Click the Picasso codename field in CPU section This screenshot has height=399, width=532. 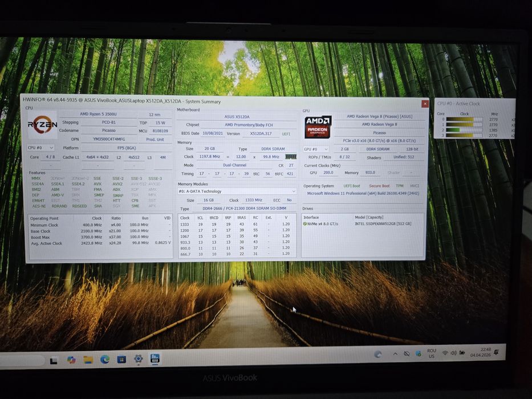pos(108,131)
